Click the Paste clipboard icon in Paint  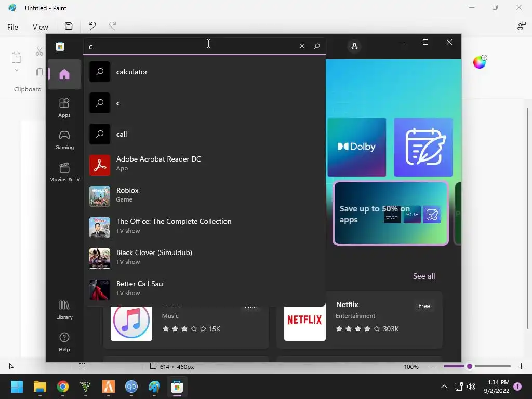[16, 58]
